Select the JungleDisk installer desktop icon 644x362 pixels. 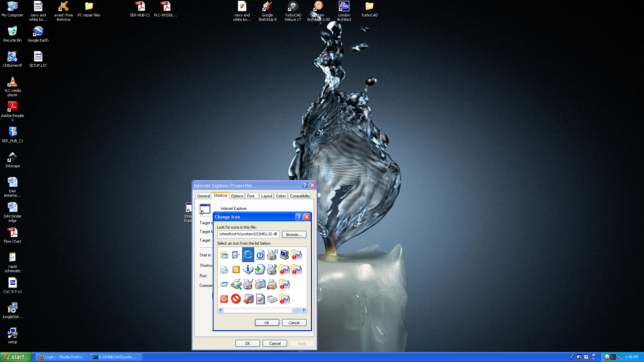[12, 311]
